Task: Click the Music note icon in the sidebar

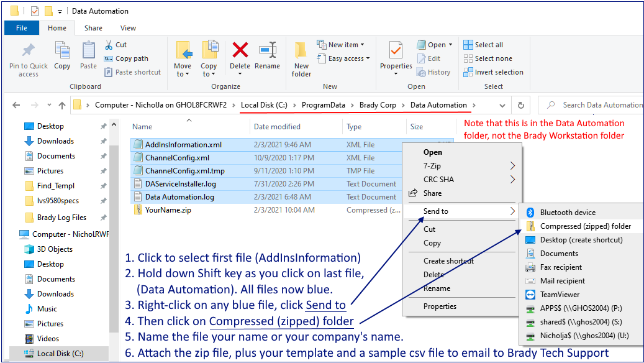Action: tap(29, 309)
